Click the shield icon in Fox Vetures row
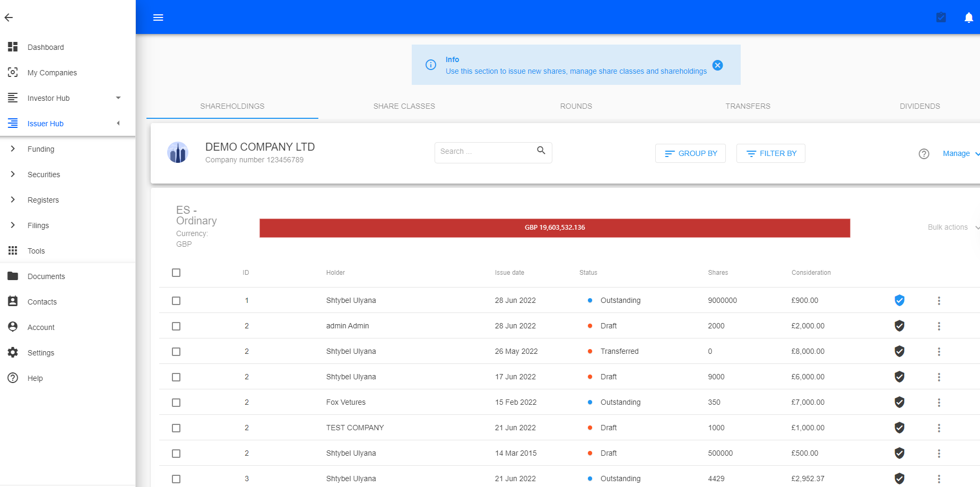980x487 pixels. click(899, 402)
